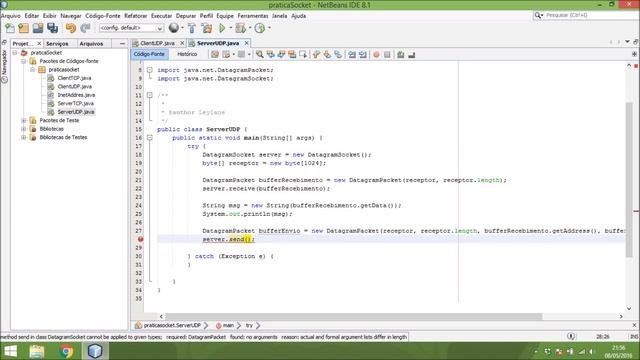Close the ServerUDP.java tab
The image size is (640, 360).
(x=247, y=43)
